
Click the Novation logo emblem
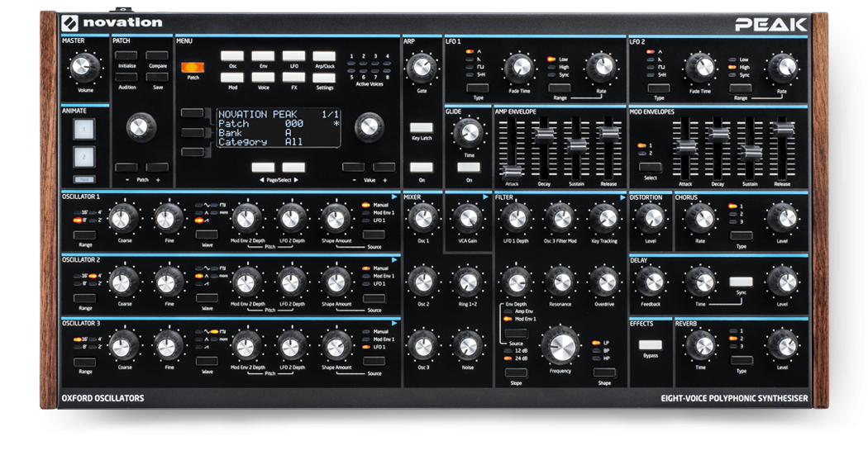(69, 22)
